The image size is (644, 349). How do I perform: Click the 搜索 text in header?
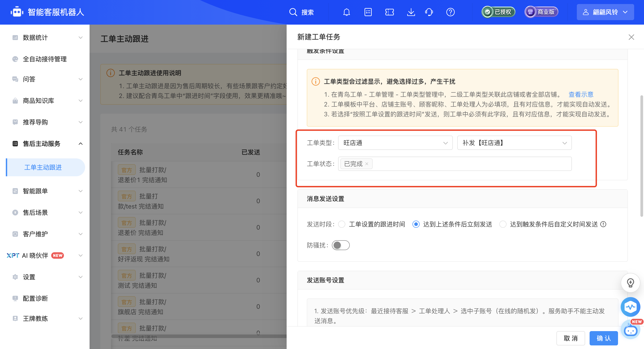(x=307, y=12)
